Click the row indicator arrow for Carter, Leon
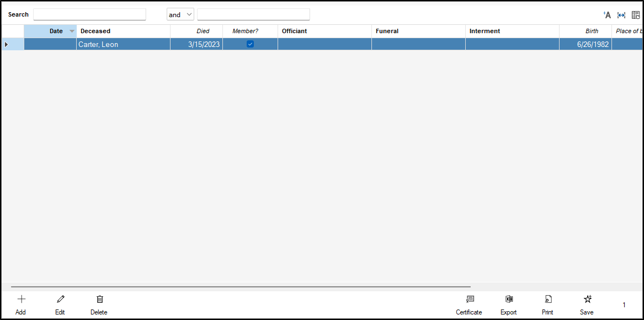 [6, 44]
